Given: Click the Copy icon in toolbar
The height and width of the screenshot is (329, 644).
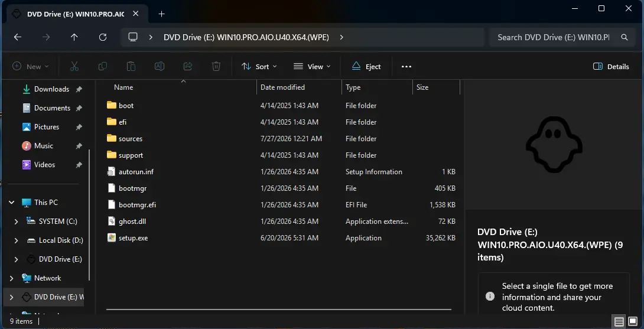Looking at the screenshot, I should (103, 67).
